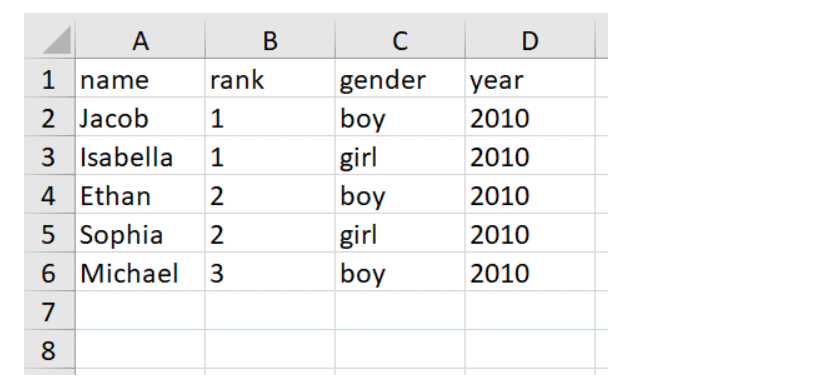Select column A header
The width and height of the screenshot is (834, 382).
140,39
